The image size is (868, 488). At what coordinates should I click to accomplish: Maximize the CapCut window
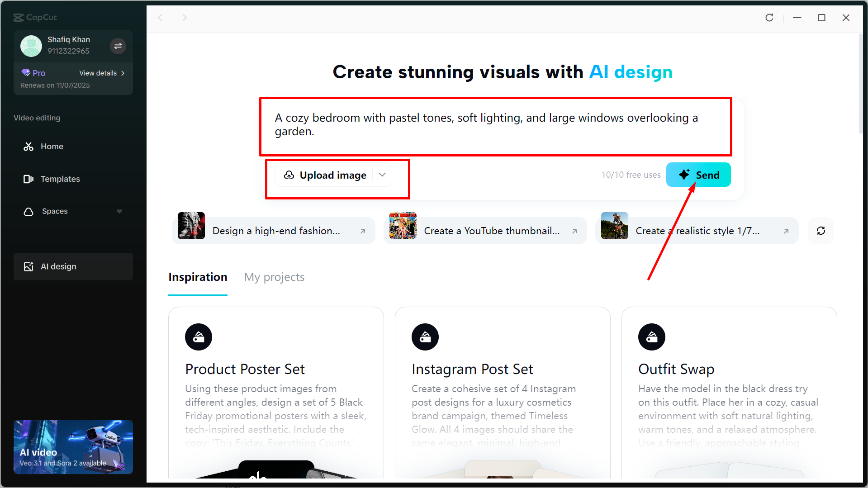(821, 18)
